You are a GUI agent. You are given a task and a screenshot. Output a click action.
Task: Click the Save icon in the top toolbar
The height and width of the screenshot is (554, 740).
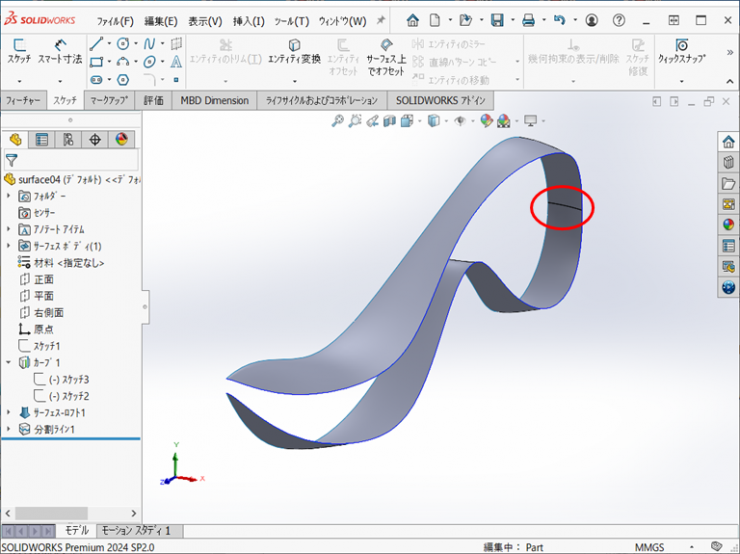(x=497, y=20)
